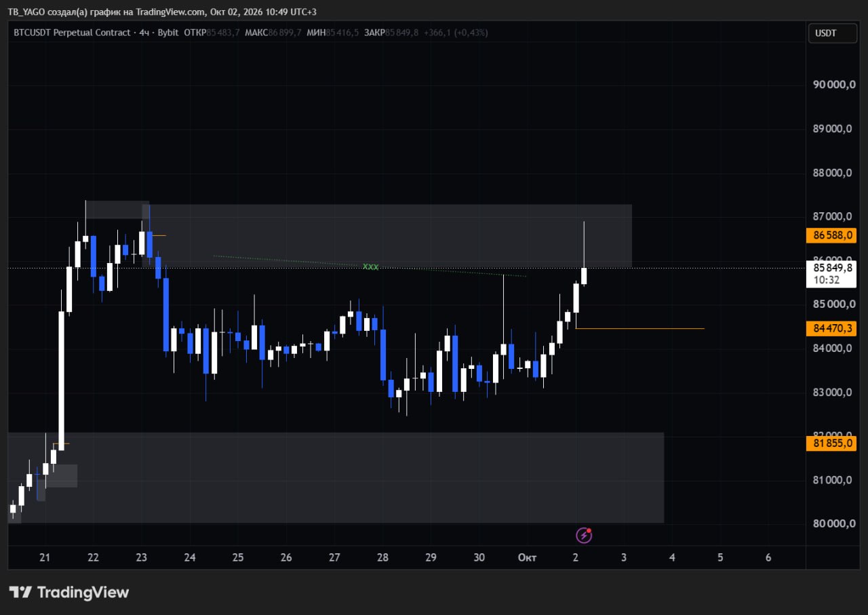Click the 84 000,0 price scale value
This screenshot has width=868, height=615.
pos(831,349)
